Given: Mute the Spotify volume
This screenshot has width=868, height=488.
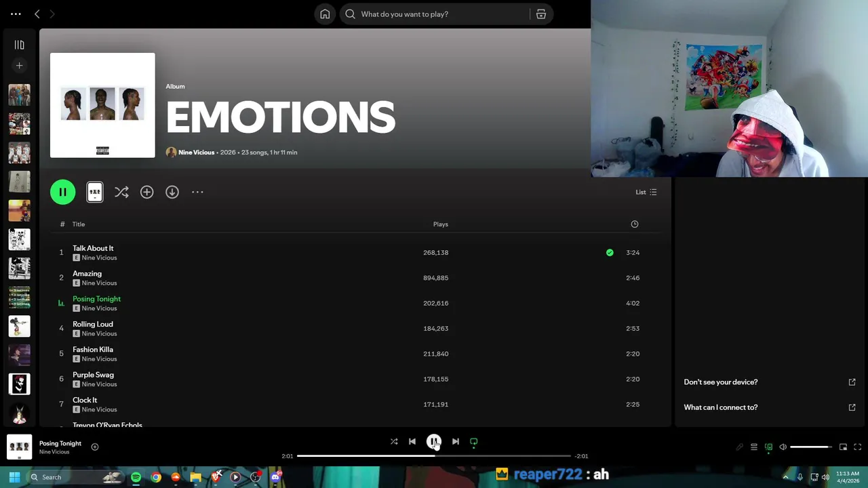Looking at the screenshot, I should [x=783, y=447].
